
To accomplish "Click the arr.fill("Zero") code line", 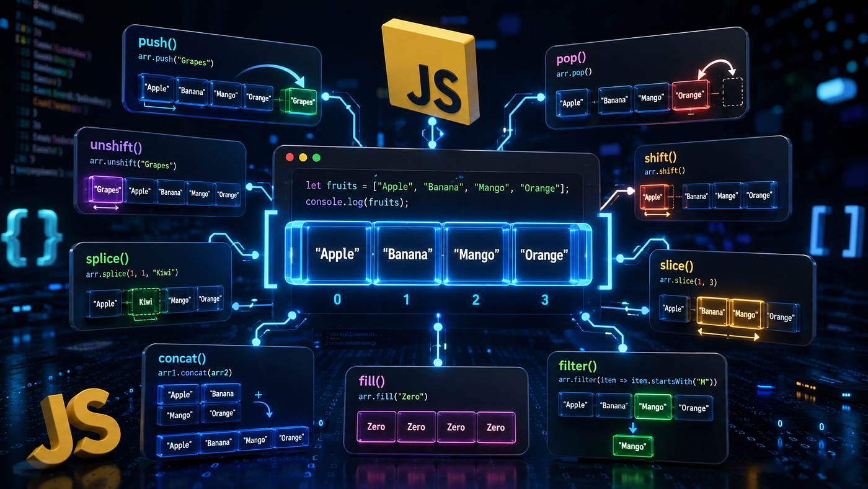I will pyautogui.click(x=393, y=397).
